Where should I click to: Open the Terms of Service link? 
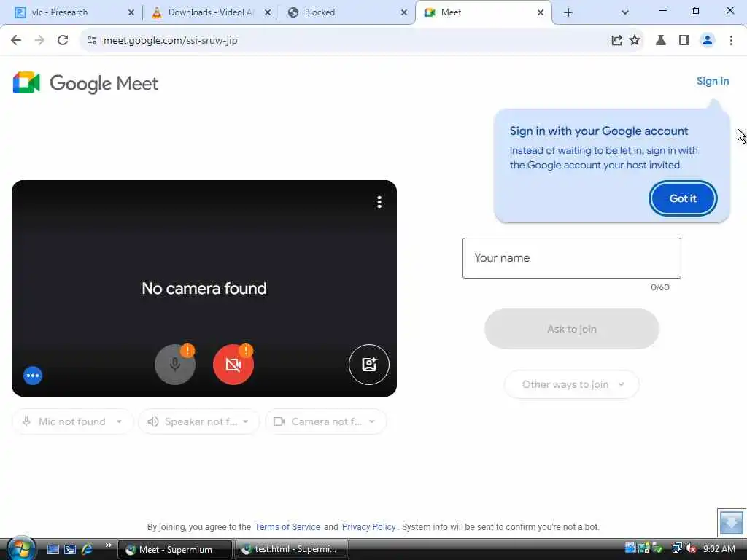tap(287, 526)
